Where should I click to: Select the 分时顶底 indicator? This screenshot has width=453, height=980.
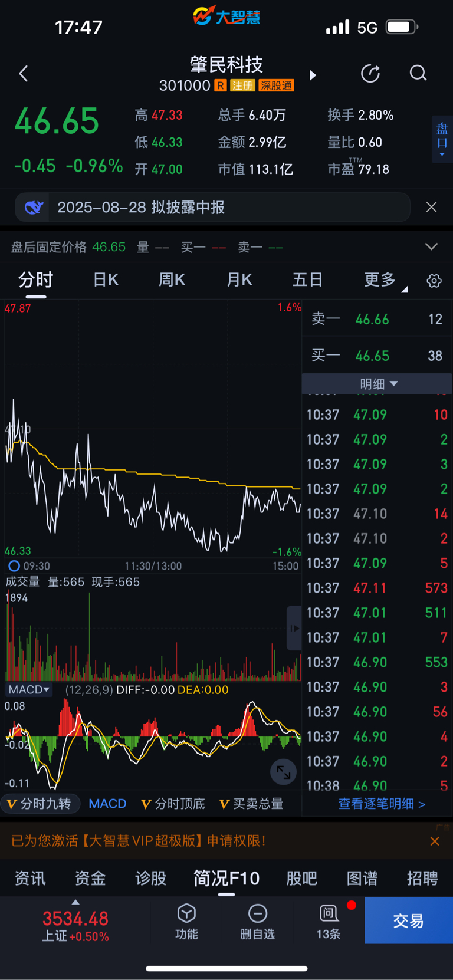pyautogui.click(x=173, y=804)
